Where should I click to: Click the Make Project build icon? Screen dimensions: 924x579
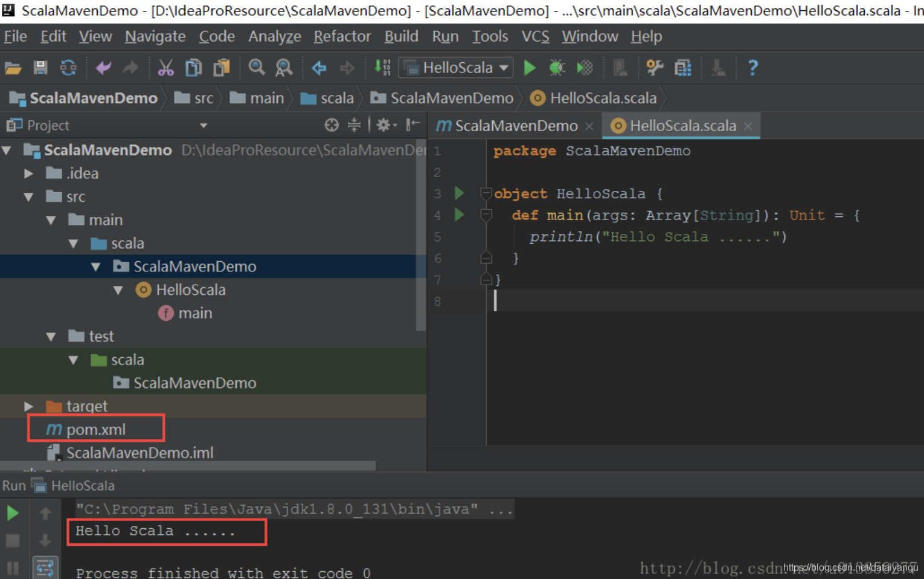click(x=382, y=68)
